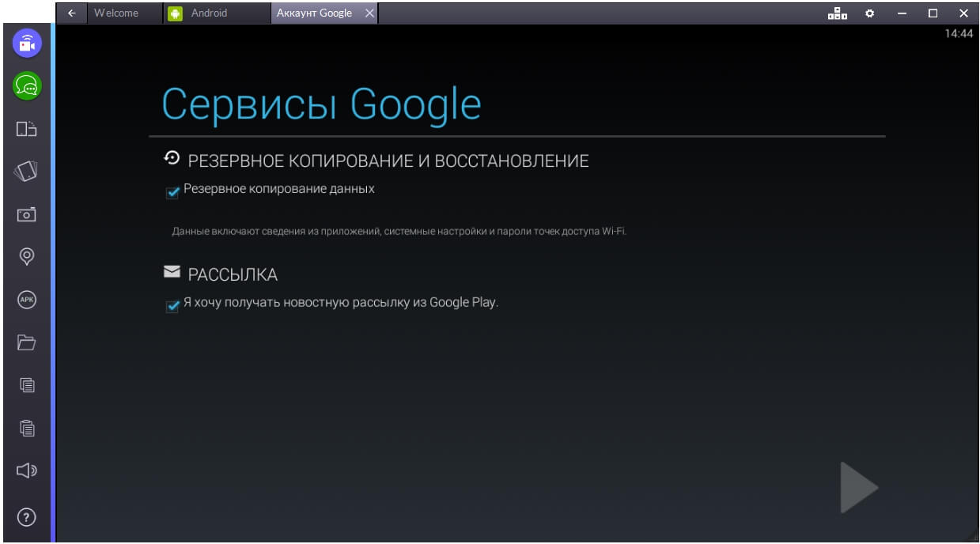980x544 pixels.
Task: Take a screenshot with the camera icon
Action: click(x=27, y=214)
